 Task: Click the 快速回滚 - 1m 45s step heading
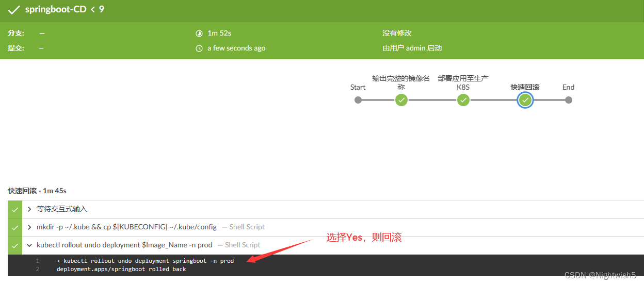[37, 191]
